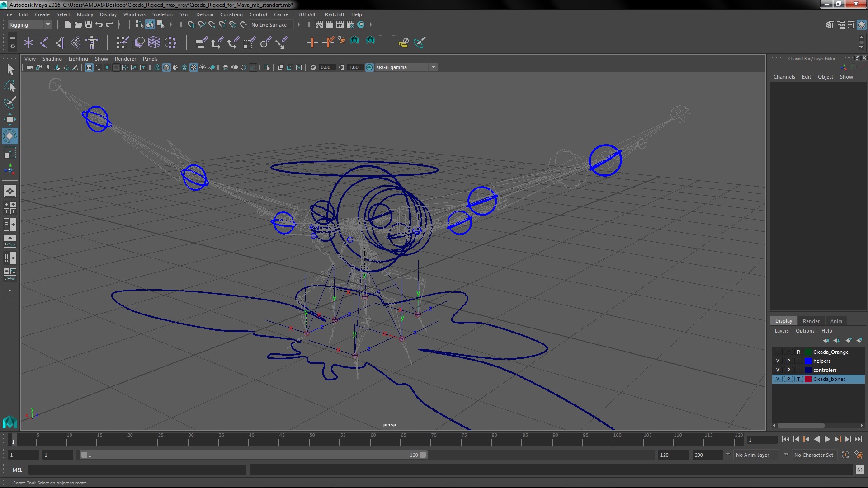Open the HumanIK character figure icon
Viewport: 868px width, 488px height.
tap(92, 42)
